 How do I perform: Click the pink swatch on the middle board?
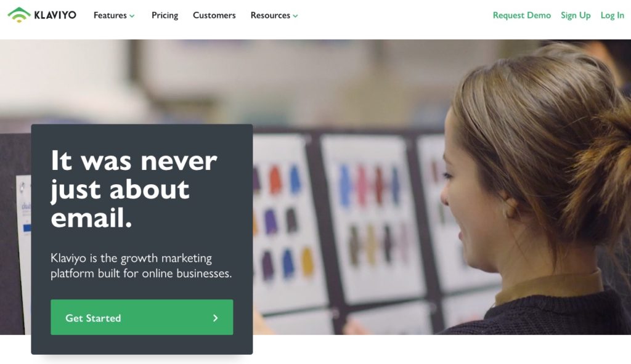[x=362, y=184]
